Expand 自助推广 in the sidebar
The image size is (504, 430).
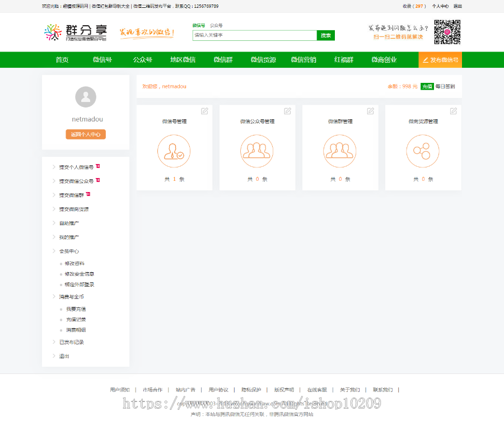point(69,223)
